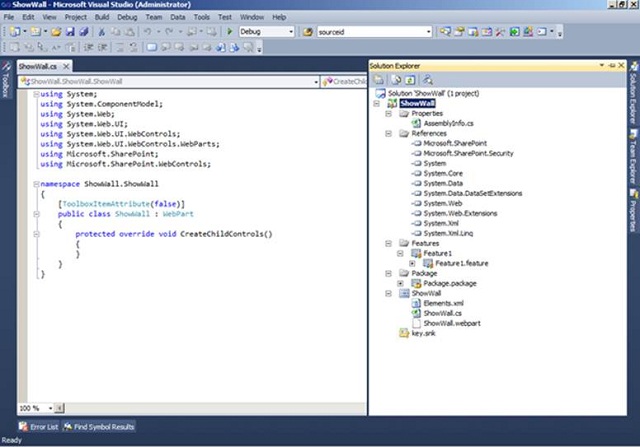This screenshot has width=640, height=447.
Task: Click the Open File folder icon
Action: [56, 32]
